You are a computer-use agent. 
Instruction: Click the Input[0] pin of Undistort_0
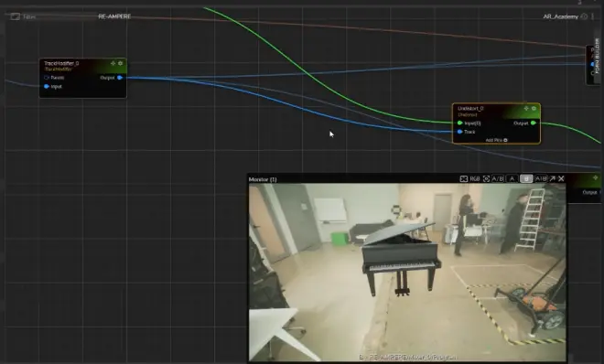(x=459, y=123)
